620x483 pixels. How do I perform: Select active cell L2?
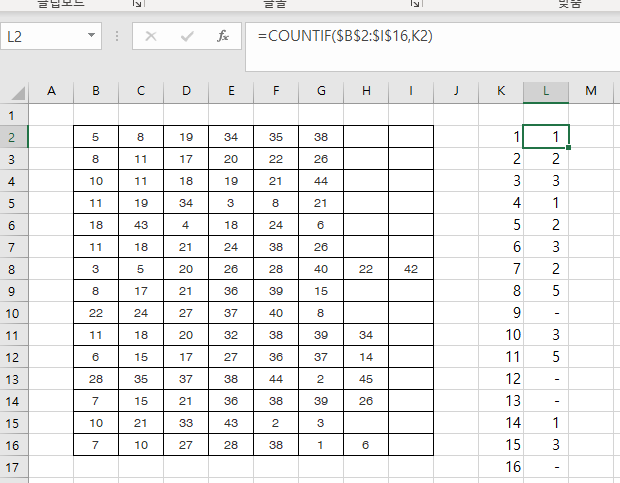(x=546, y=136)
